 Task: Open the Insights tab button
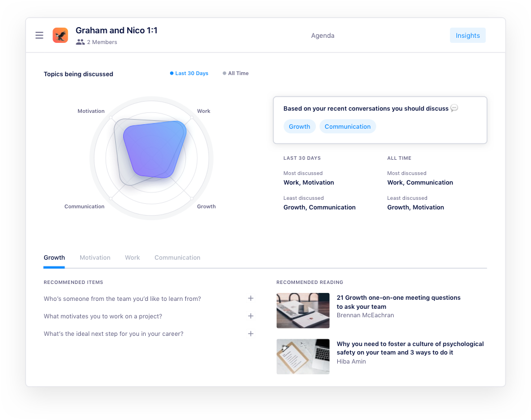pos(468,35)
